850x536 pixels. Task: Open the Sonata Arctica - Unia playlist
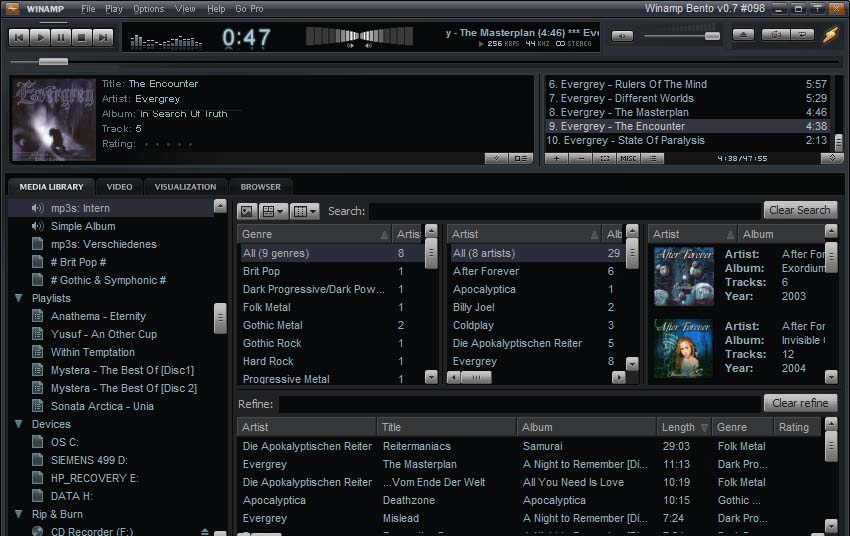(102, 406)
